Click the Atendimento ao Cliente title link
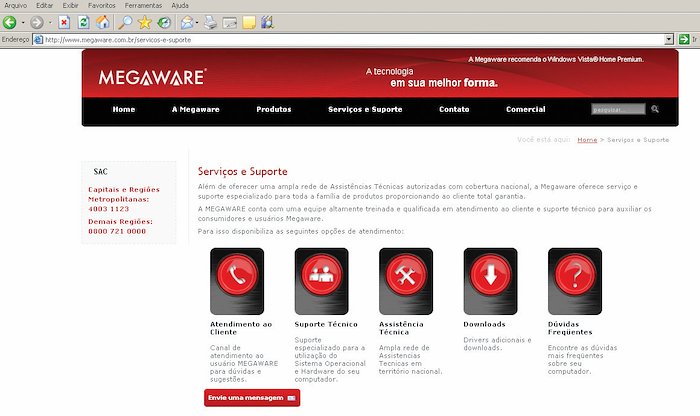 click(x=241, y=328)
